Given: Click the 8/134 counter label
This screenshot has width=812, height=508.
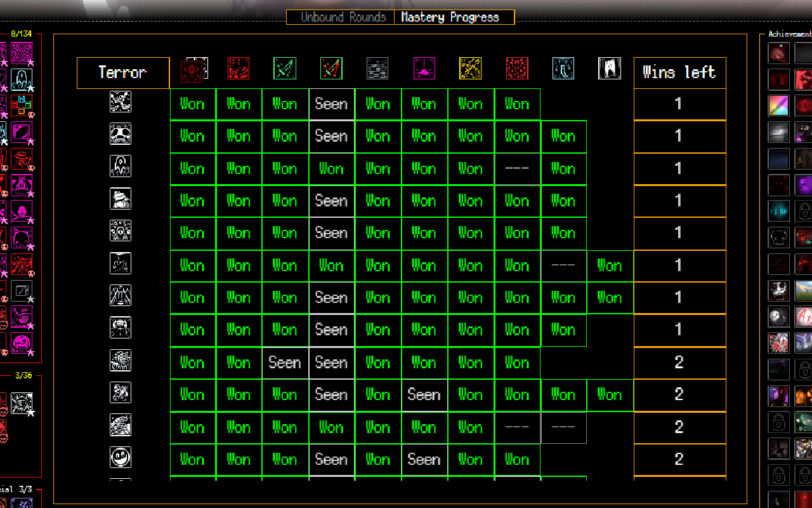Looking at the screenshot, I should [x=21, y=34].
